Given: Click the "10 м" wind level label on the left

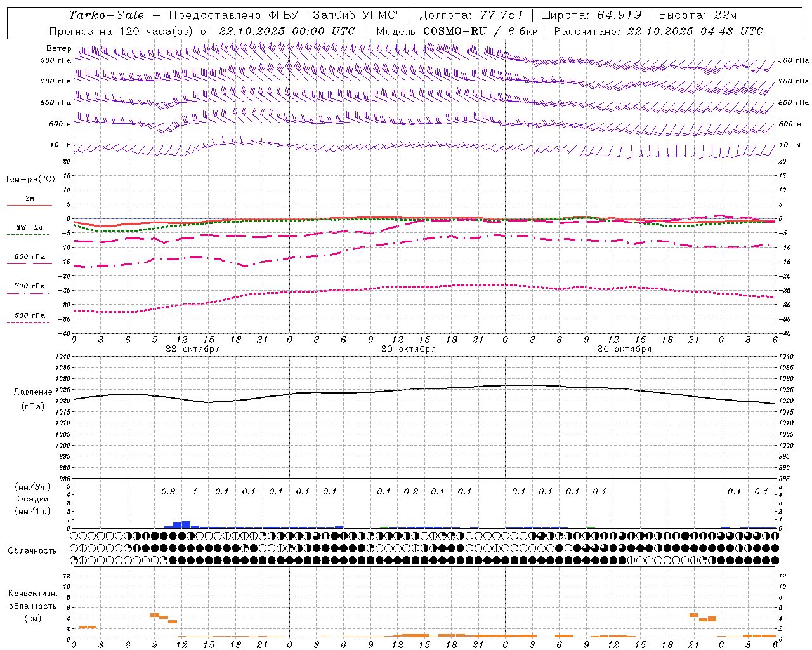Looking at the screenshot, I should pyautogui.click(x=60, y=145).
